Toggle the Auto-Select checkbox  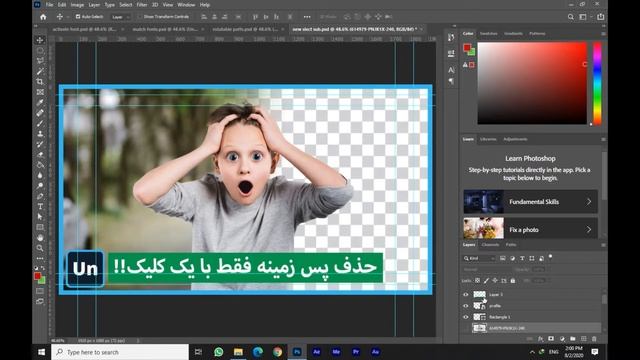coord(78,17)
